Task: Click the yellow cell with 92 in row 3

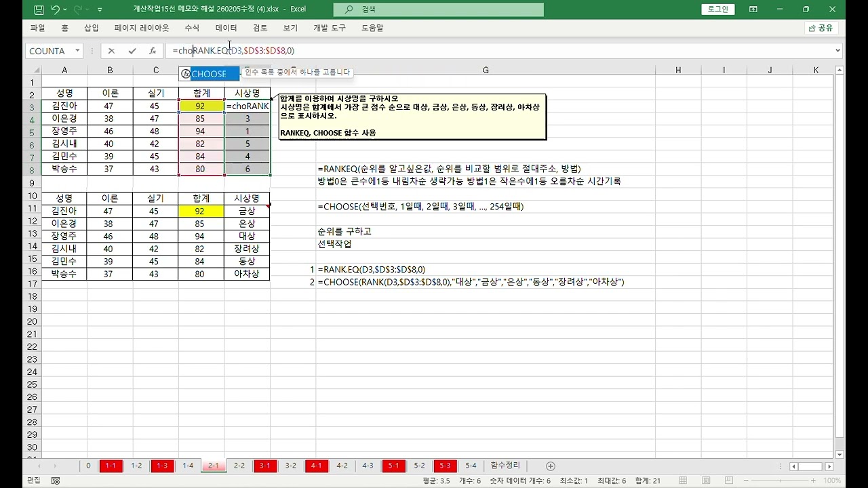Action: point(201,106)
